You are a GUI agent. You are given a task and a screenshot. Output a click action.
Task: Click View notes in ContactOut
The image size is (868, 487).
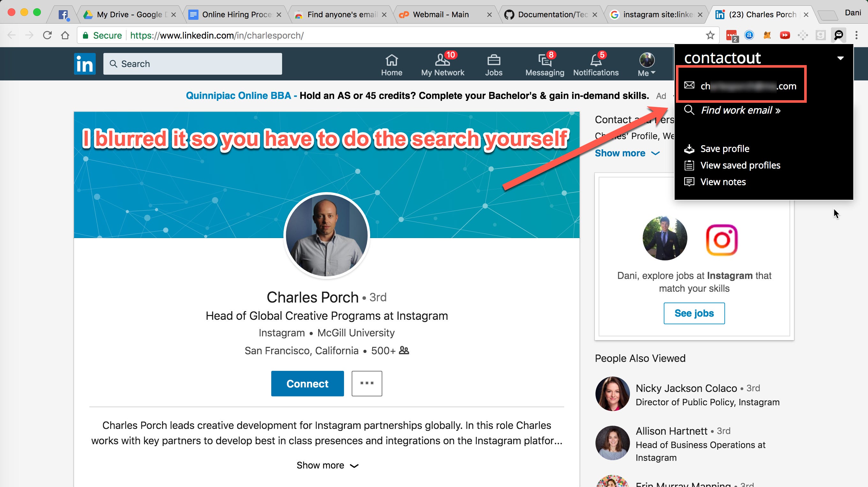click(723, 182)
